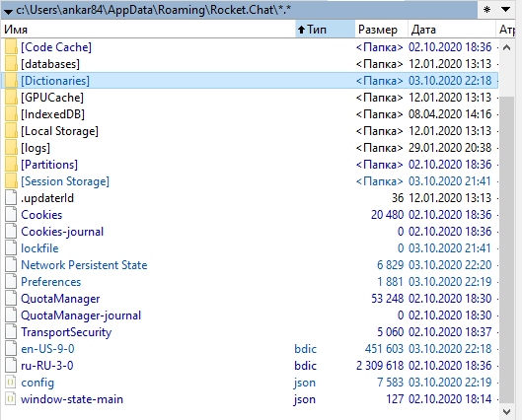
Task: Click the file icon of en-US-9-0
Action: [11, 349]
